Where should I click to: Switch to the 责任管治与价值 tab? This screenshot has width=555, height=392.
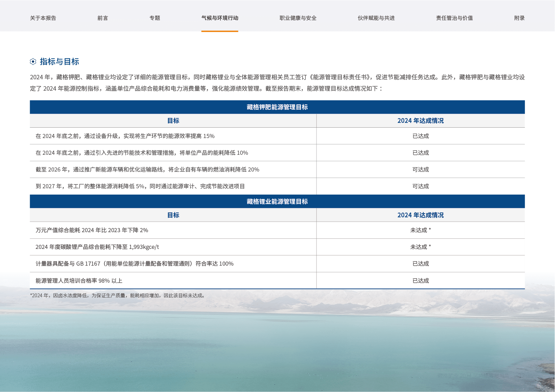click(454, 18)
